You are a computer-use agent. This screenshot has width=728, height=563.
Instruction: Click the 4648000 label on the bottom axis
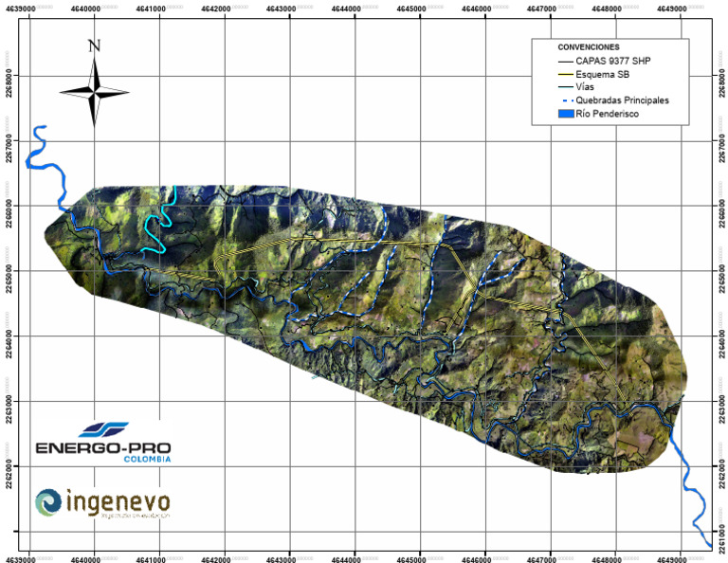click(x=607, y=559)
